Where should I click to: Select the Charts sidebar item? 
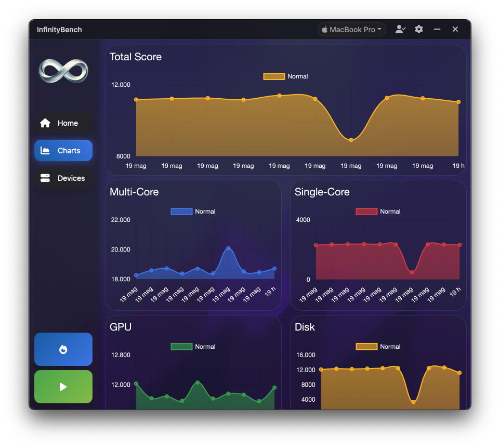point(63,151)
